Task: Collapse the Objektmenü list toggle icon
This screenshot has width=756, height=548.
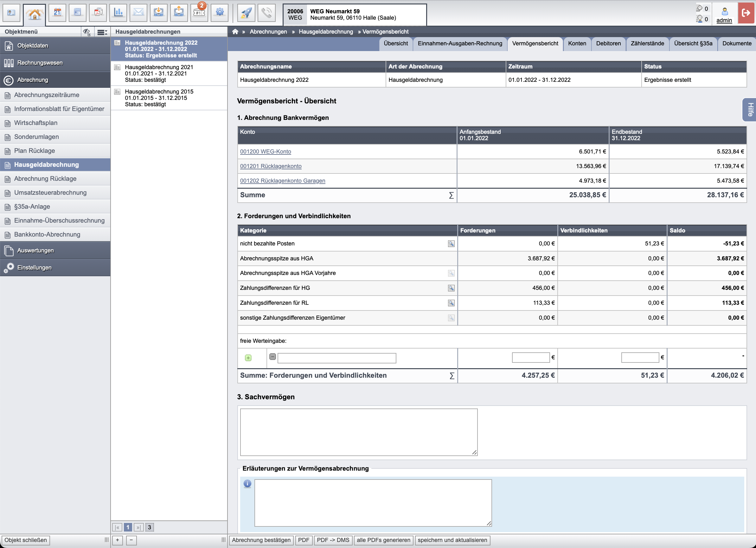Action: coord(102,32)
